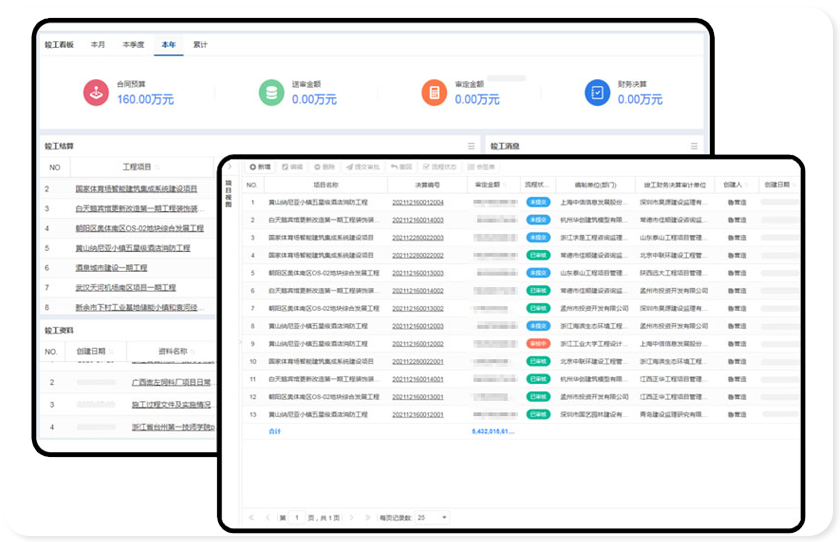Click the 未提交 status badge in row 1
Viewport: 840px width, 542px height.
point(538,202)
